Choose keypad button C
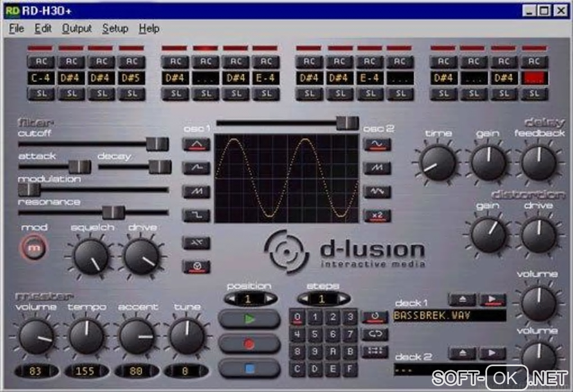This screenshot has width=573, height=392. click(298, 370)
